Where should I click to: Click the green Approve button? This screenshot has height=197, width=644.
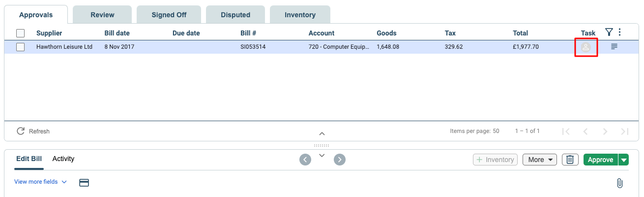pos(601,160)
